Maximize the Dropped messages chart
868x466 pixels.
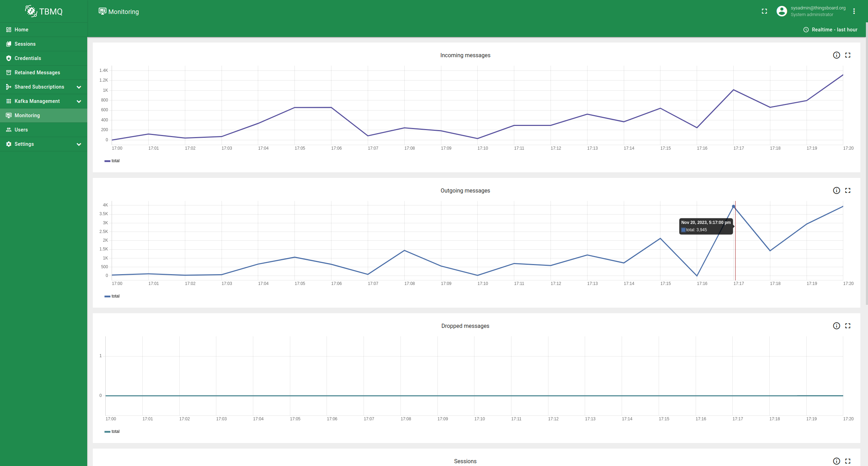pos(848,326)
